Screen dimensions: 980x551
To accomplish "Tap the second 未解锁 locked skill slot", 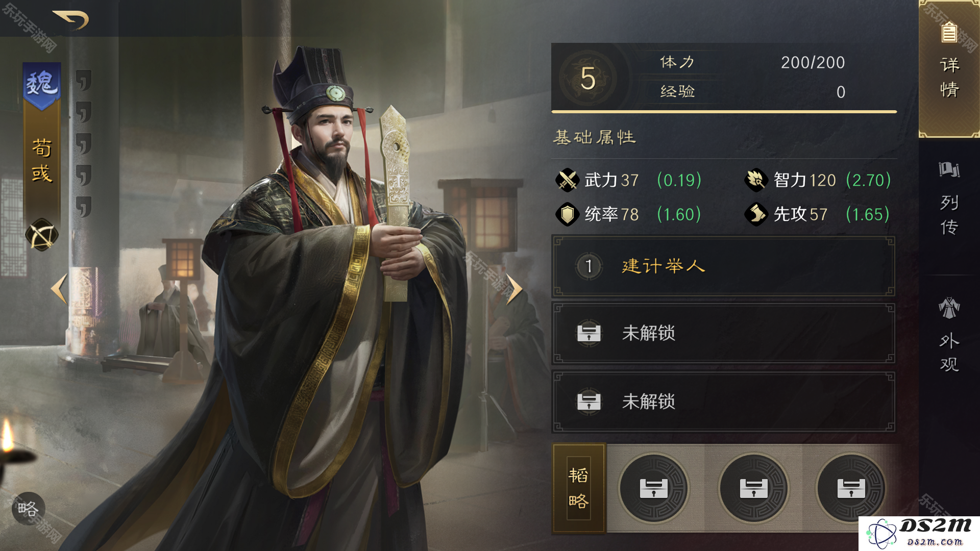I will (x=723, y=402).
